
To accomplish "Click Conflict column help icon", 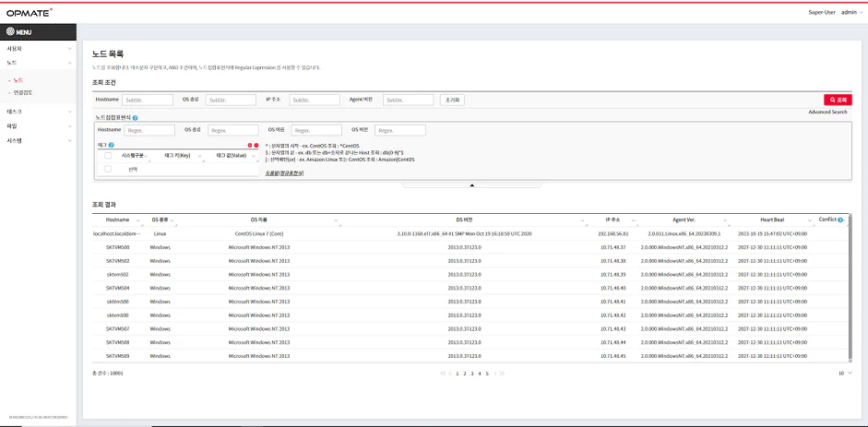I will coord(840,219).
